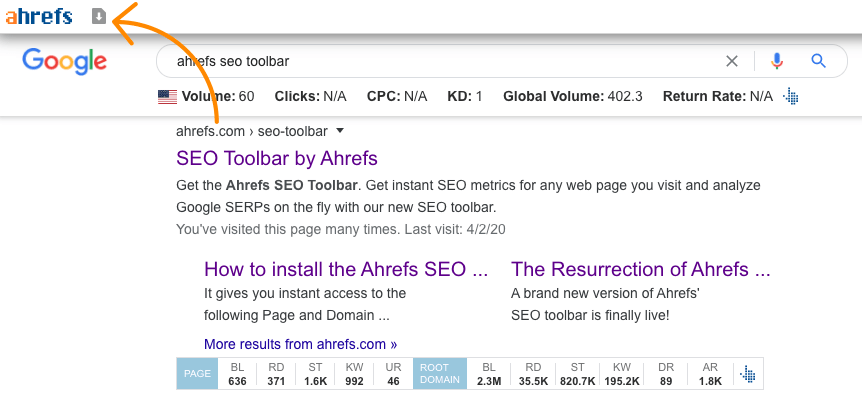
Task: Click Ahrefs icon at end of metrics bar
Action: [748, 374]
